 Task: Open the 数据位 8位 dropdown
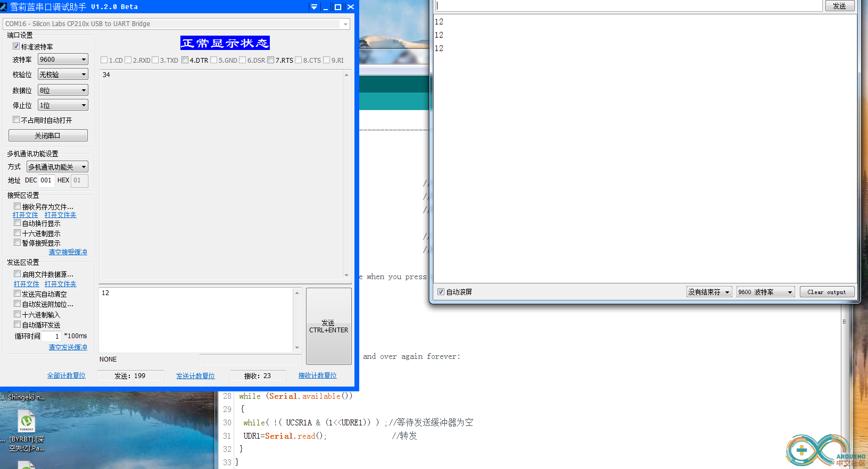pos(63,90)
